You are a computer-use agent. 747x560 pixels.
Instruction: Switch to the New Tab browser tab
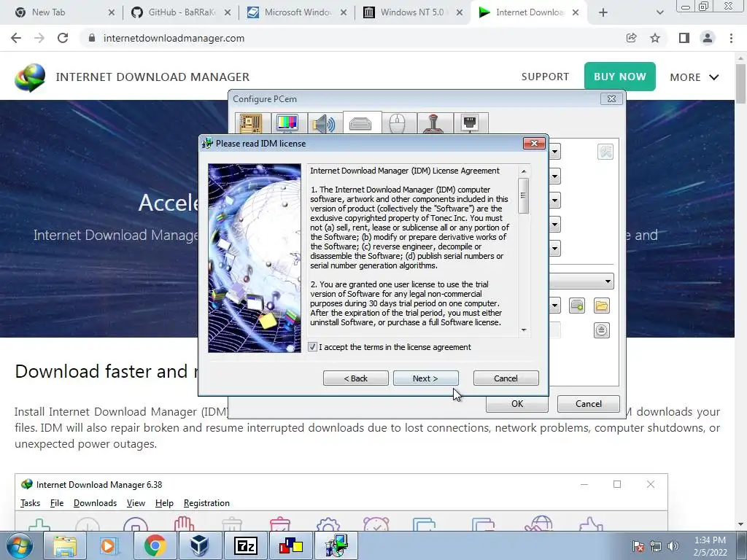click(x=64, y=12)
